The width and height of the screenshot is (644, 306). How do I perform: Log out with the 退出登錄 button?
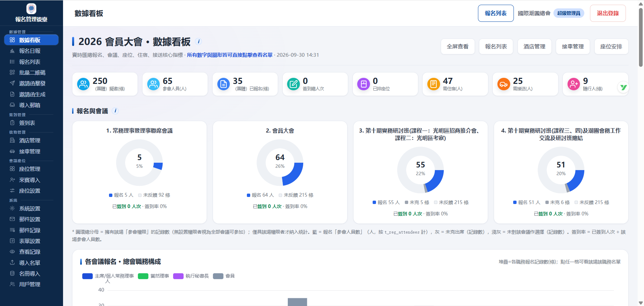pos(608,13)
